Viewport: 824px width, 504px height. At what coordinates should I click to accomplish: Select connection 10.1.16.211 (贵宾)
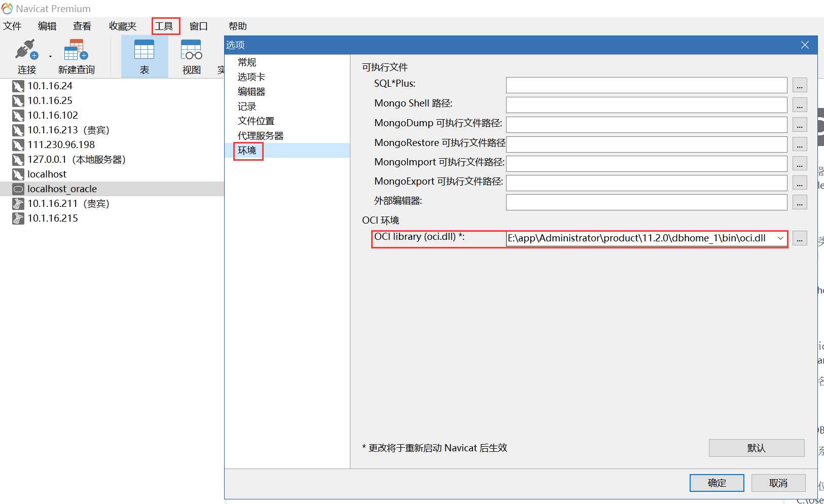coord(68,204)
